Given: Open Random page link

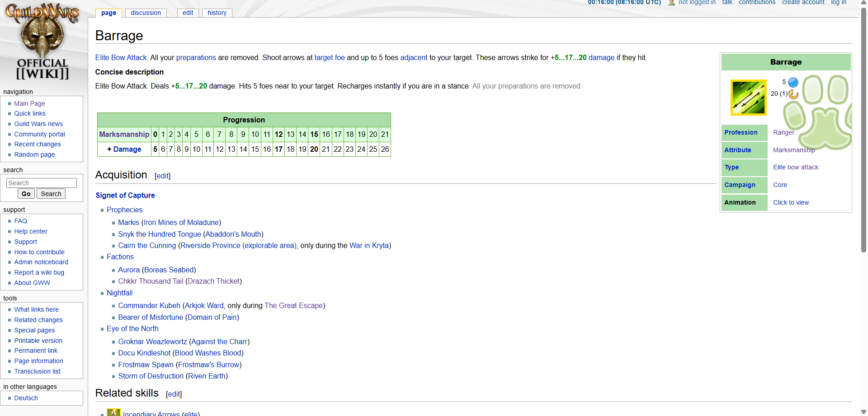Looking at the screenshot, I should (x=34, y=154).
